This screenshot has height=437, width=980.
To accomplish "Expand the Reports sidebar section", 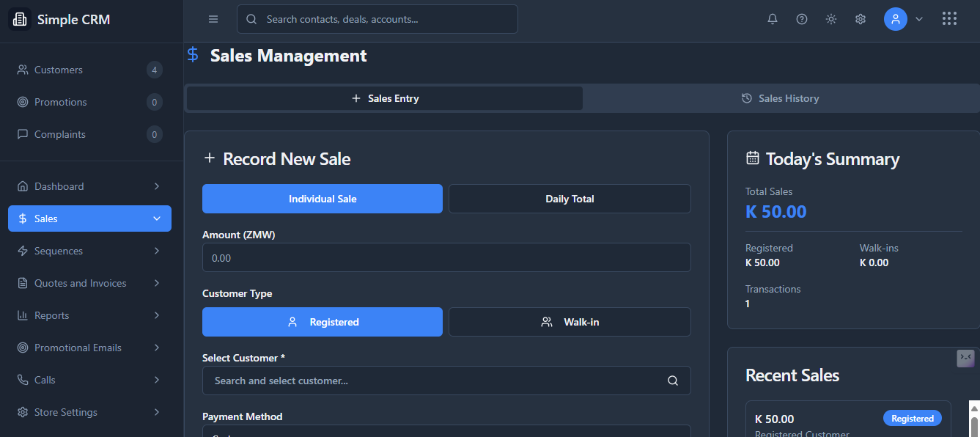I will 88,315.
